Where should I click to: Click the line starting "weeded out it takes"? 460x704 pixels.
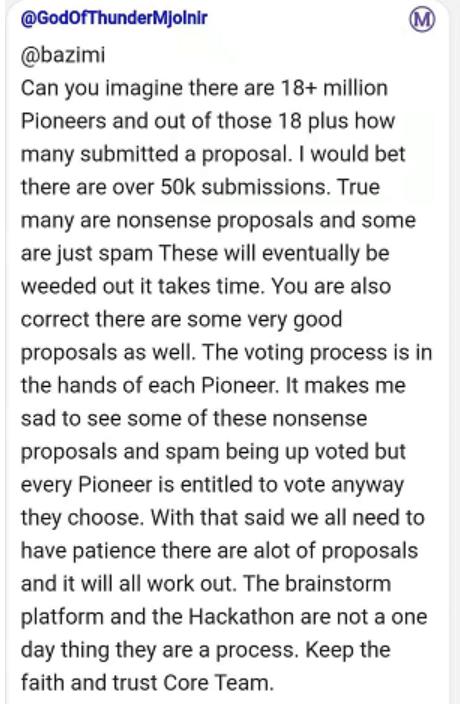click(x=206, y=286)
